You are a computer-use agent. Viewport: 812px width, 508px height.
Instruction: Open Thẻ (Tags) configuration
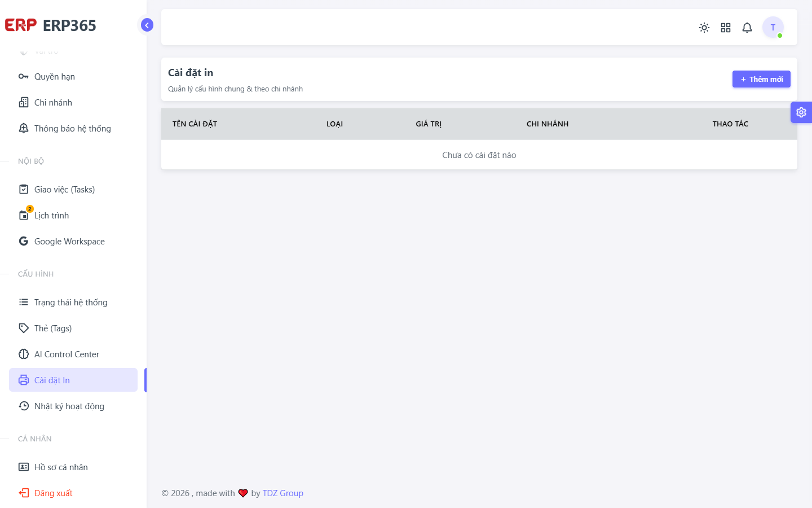[x=73, y=329]
